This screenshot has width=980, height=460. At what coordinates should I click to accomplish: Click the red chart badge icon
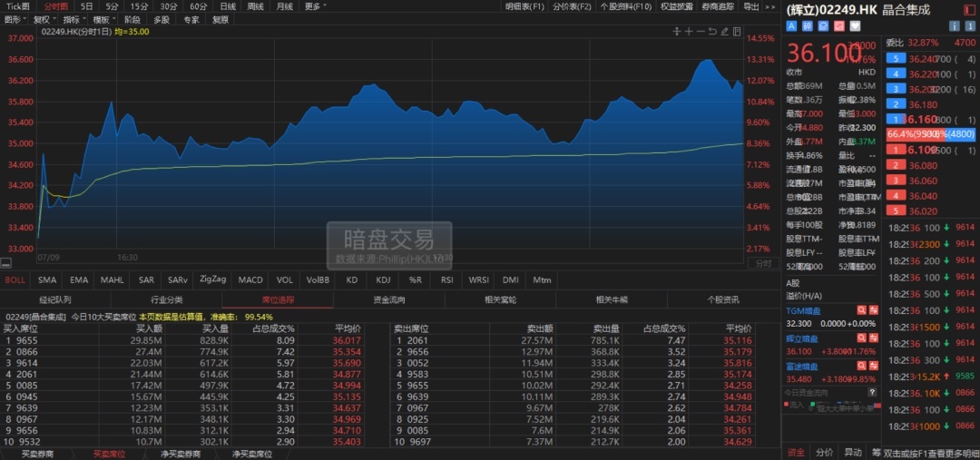pos(839,26)
